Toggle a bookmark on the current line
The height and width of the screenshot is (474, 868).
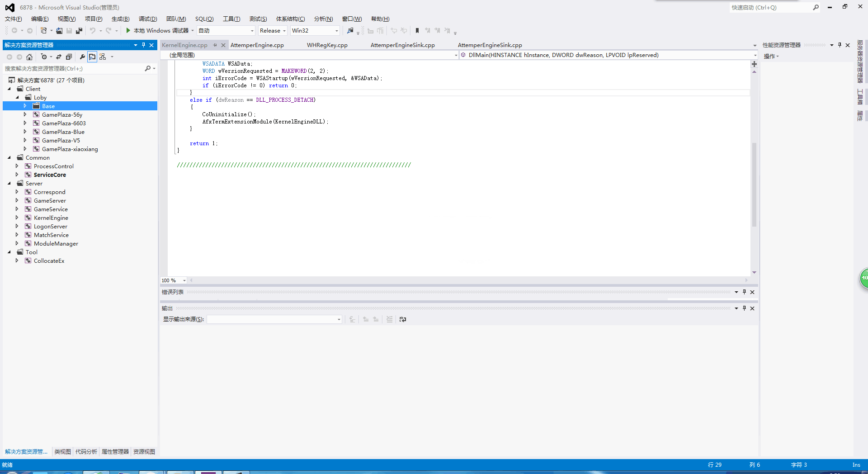417,31
